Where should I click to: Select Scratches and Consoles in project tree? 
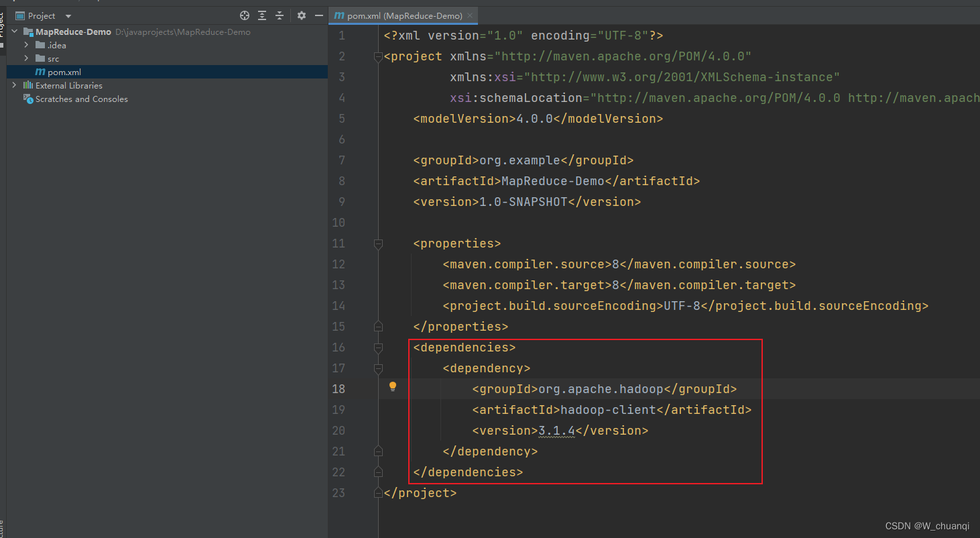coord(167,99)
